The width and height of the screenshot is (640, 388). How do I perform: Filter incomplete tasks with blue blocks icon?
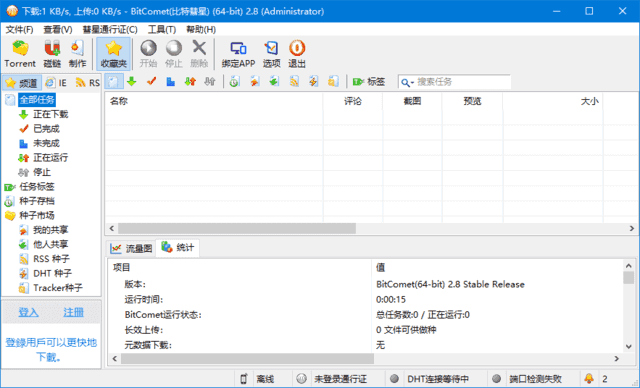click(x=171, y=82)
